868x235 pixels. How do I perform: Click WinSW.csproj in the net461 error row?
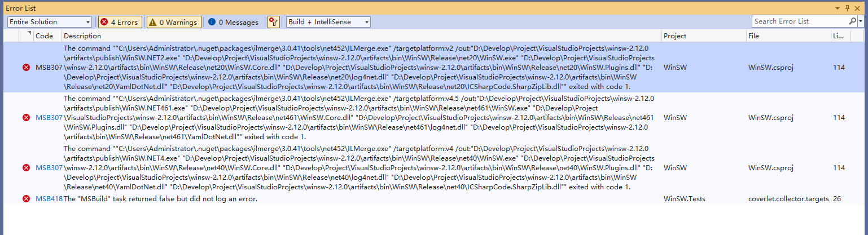point(771,118)
